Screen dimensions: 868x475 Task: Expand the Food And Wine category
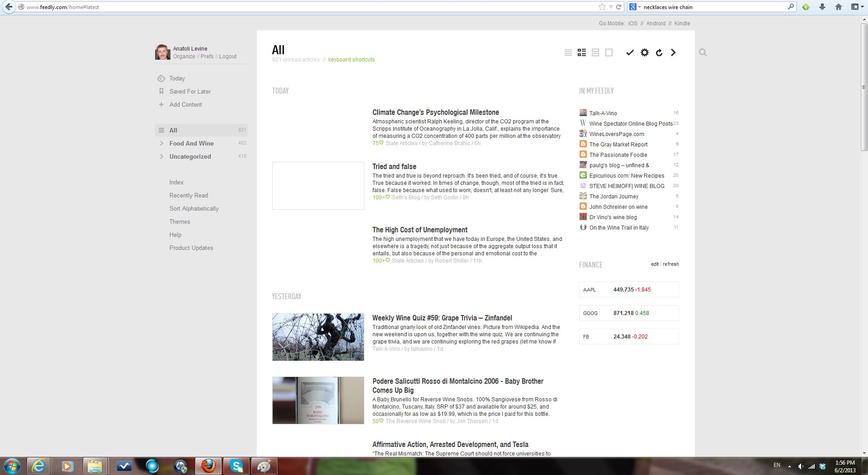tap(161, 143)
